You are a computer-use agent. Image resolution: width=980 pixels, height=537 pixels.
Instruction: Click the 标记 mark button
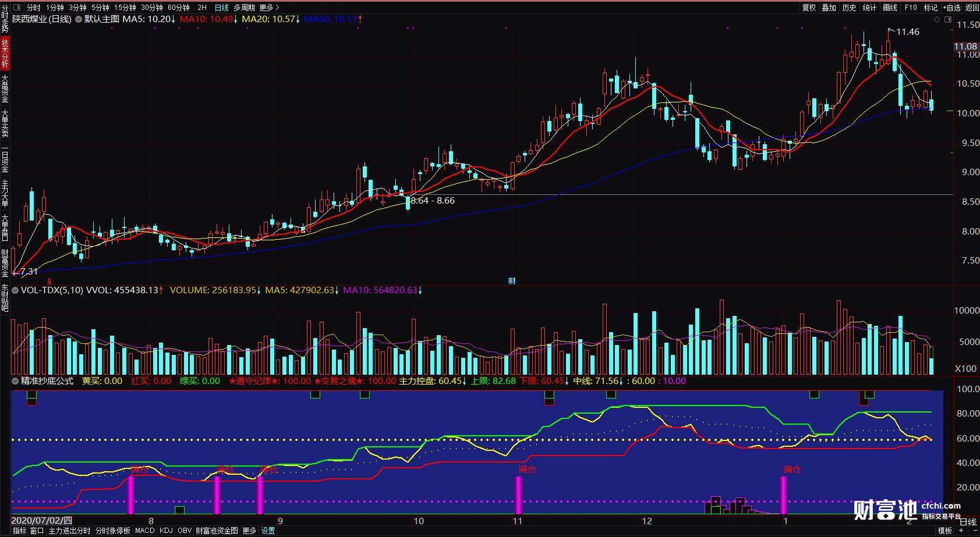pos(931,8)
